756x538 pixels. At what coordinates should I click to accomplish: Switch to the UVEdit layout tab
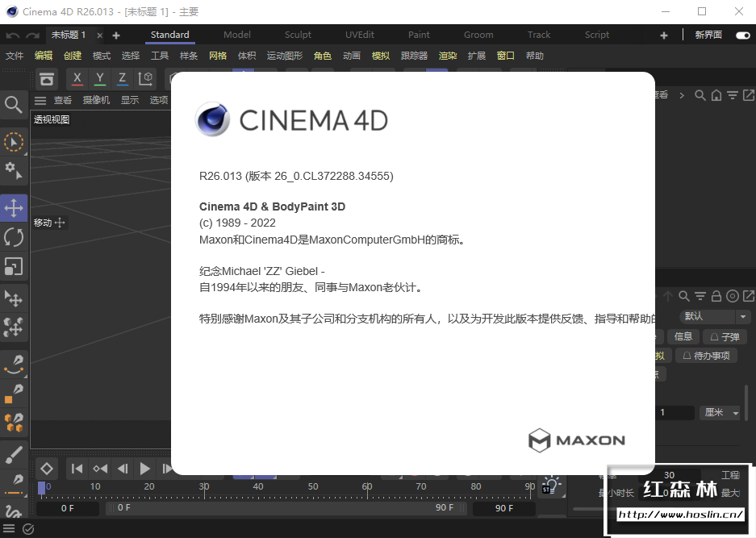(x=360, y=35)
